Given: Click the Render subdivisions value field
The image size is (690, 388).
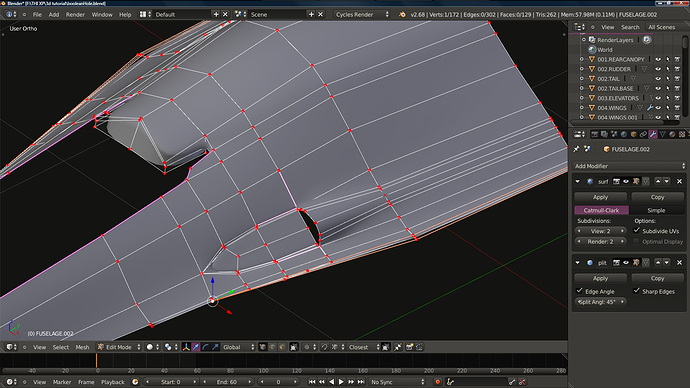Looking at the screenshot, I should [x=601, y=241].
